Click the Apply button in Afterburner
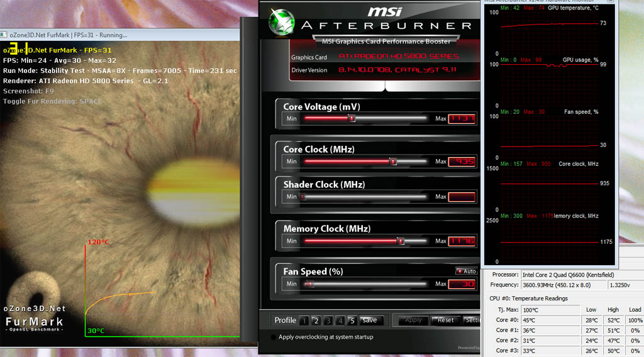This screenshot has width=644, height=357. pos(413,320)
